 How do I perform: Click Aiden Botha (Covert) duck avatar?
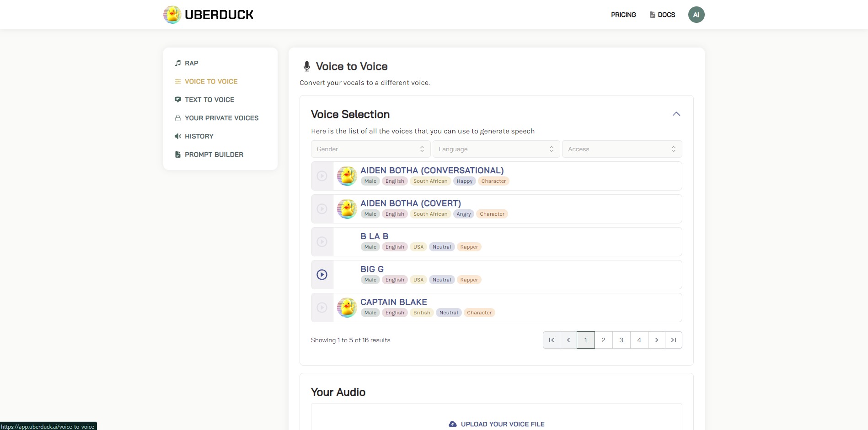347,209
